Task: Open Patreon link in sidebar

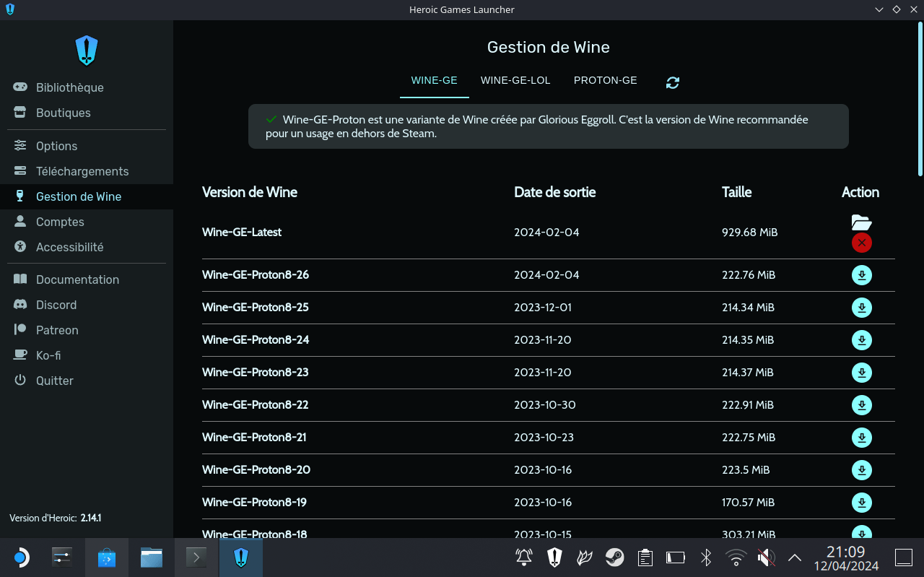Action: click(87, 330)
